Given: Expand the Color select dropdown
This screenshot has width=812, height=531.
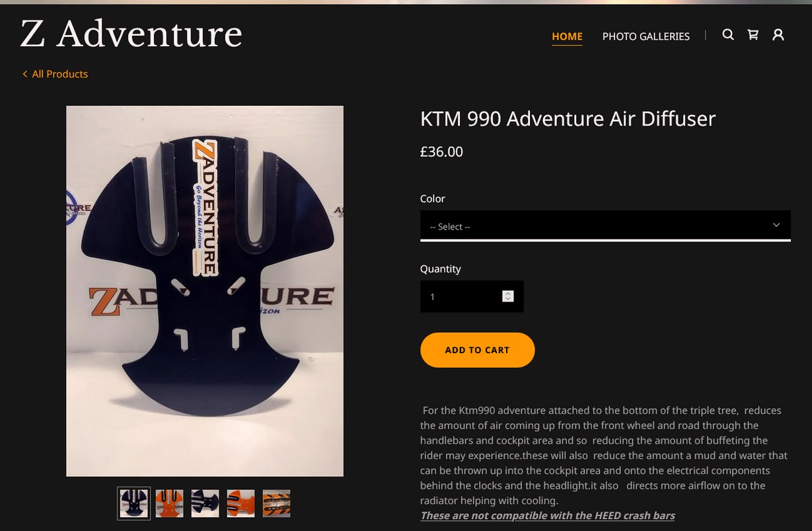Looking at the screenshot, I should click(x=605, y=226).
